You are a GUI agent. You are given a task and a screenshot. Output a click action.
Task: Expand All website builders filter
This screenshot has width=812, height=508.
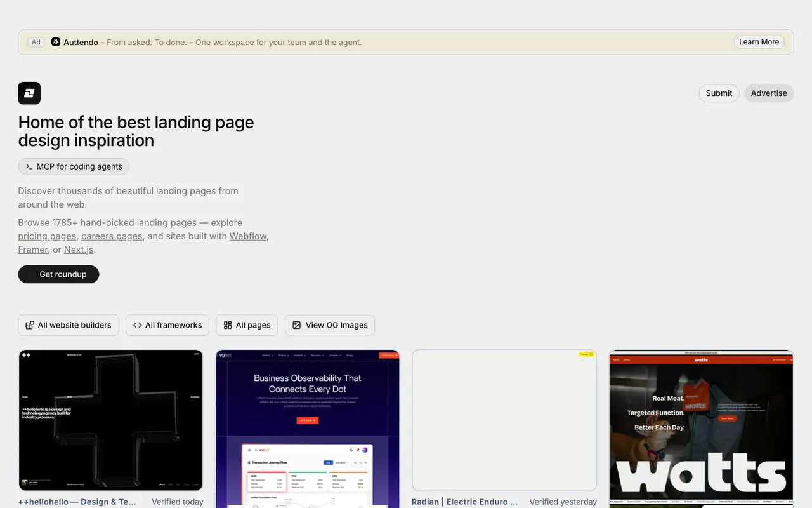coord(69,325)
